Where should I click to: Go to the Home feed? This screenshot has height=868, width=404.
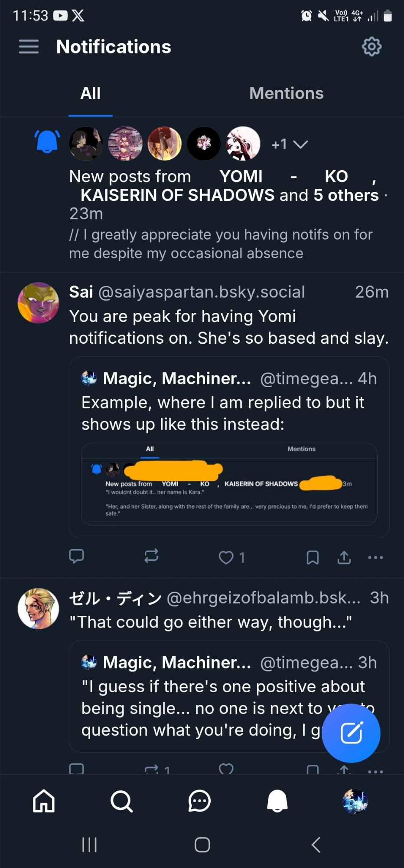pyautogui.click(x=44, y=801)
